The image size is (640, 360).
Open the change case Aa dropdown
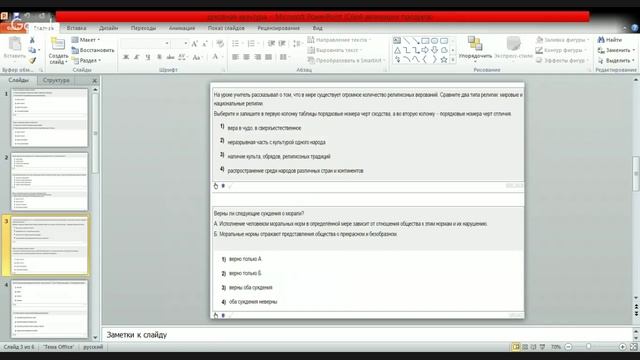click(198, 57)
